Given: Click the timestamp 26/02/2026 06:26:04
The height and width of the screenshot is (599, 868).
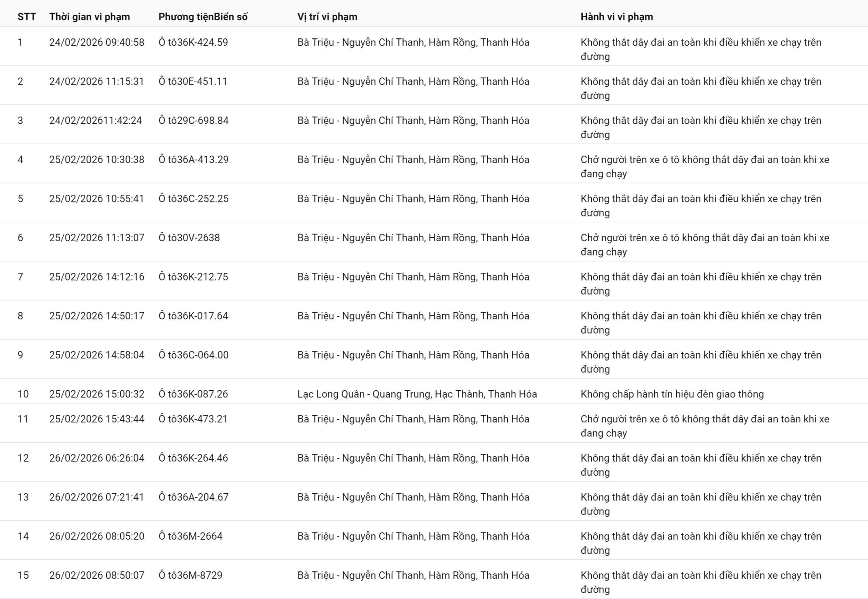Looking at the screenshot, I should (97, 458).
